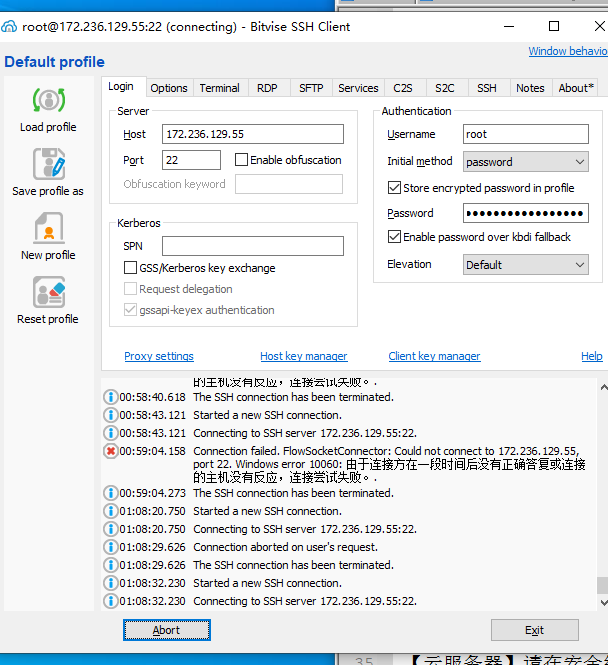Switch to the SFTP tab
The height and width of the screenshot is (665, 608).
pos(311,88)
